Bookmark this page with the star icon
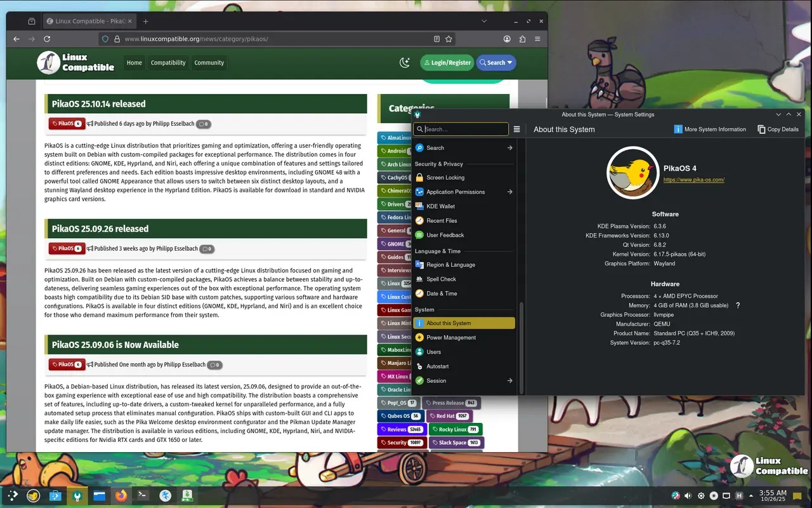Screen dimensions: 812x508 click(x=449, y=39)
